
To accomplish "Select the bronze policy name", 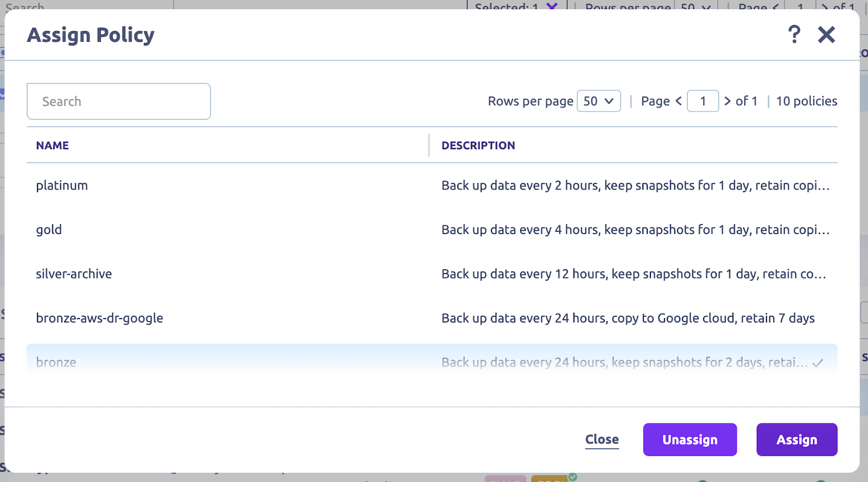I will point(56,362).
